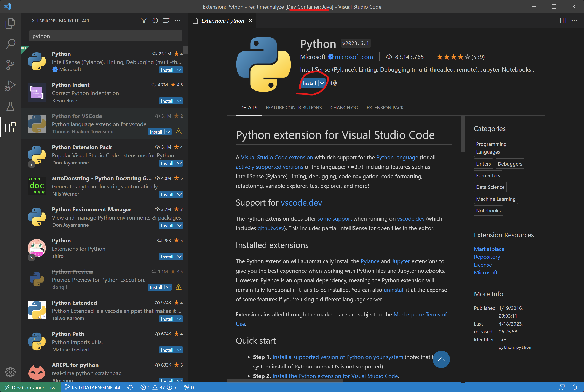Click the extension details vertical scrollbar
584x392 pixels.
[463, 134]
